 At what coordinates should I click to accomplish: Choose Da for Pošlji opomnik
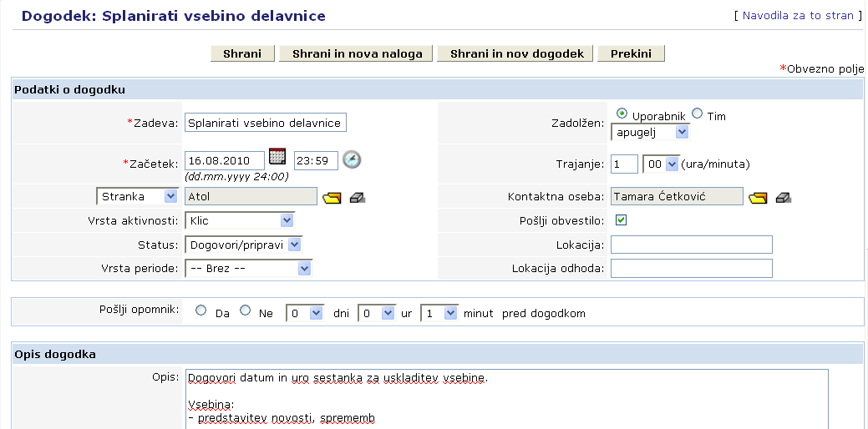click(x=201, y=310)
